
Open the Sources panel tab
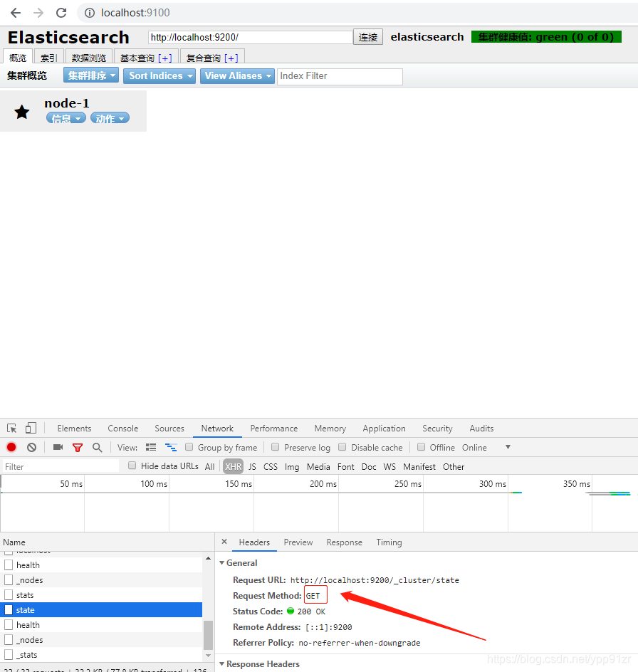169,428
